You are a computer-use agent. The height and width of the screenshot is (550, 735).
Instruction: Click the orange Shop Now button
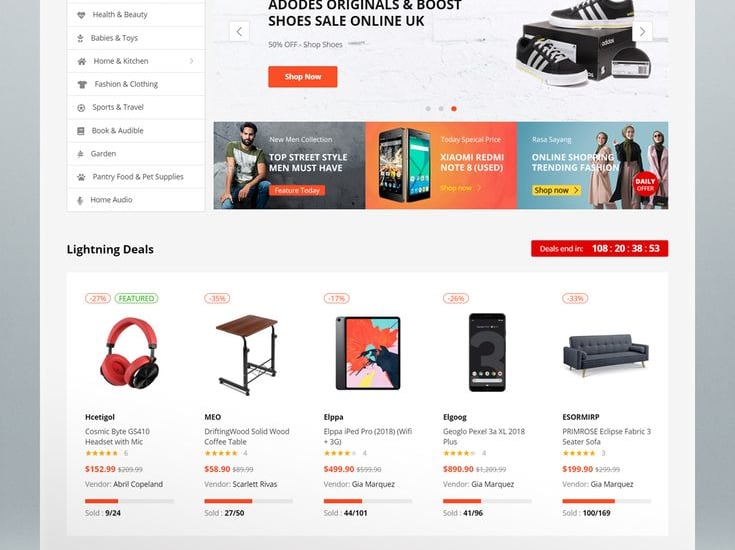point(303,77)
